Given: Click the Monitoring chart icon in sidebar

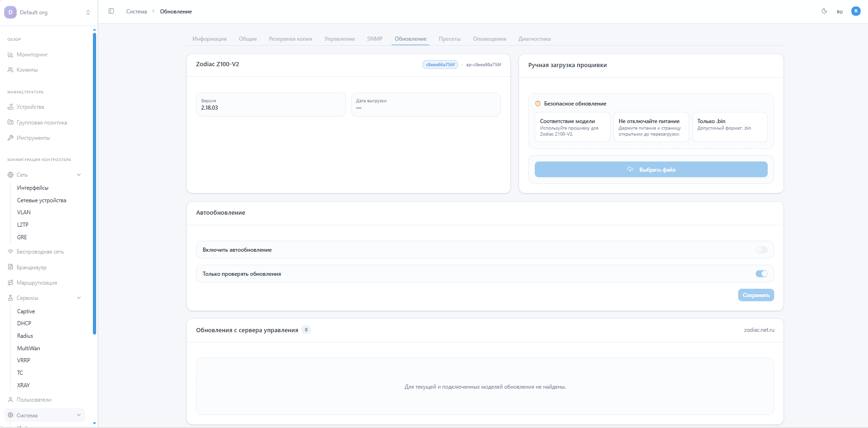Looking at the screenshot, I should (10, 55).
